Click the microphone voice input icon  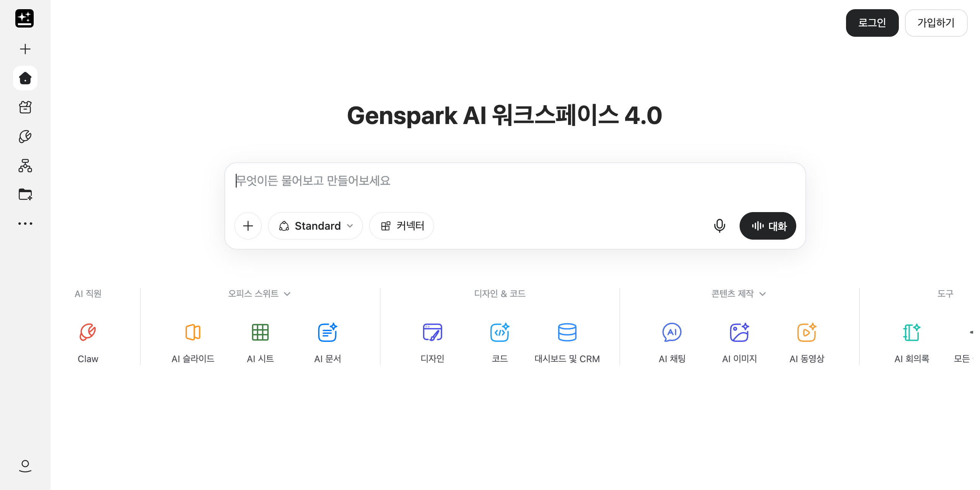click(x=720, y=226)
